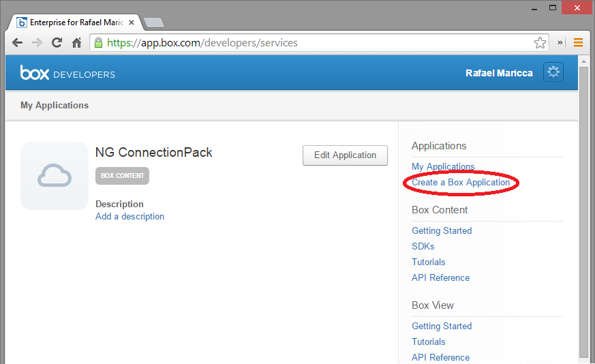The height and width of the screenshot is (364, 595).
Task: Click the Applications sidebar heading
Action: [x=439, y=146]
